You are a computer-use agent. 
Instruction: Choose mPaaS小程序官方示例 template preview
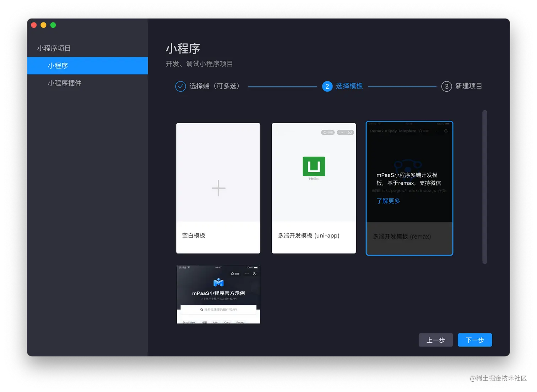(x=218, y=294)
